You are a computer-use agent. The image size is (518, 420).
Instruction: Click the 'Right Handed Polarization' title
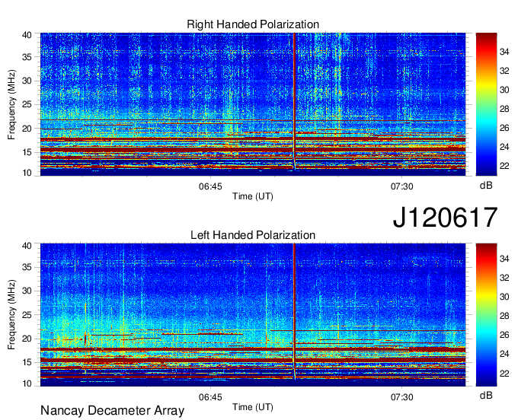tap(253, 24)
